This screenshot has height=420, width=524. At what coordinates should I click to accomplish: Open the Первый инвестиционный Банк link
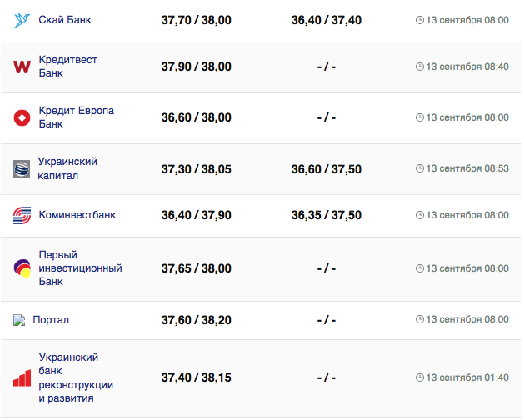coord(80,268)
